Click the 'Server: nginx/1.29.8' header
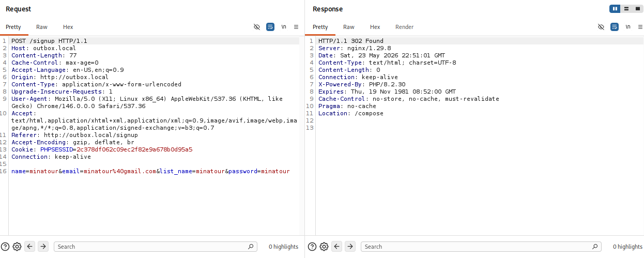This screenshot has height=258, width=644. (x=355, y=48)
